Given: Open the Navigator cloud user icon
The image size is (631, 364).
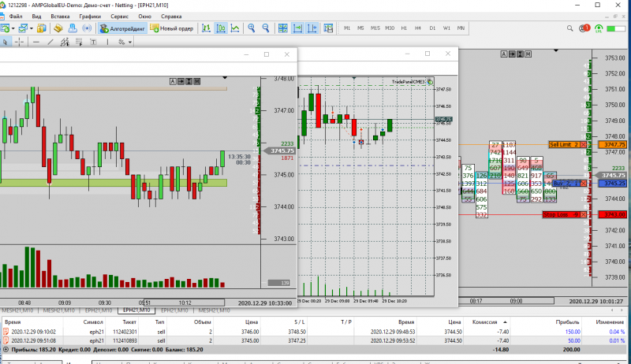Looking at the screenshot, I should (73, 28).
